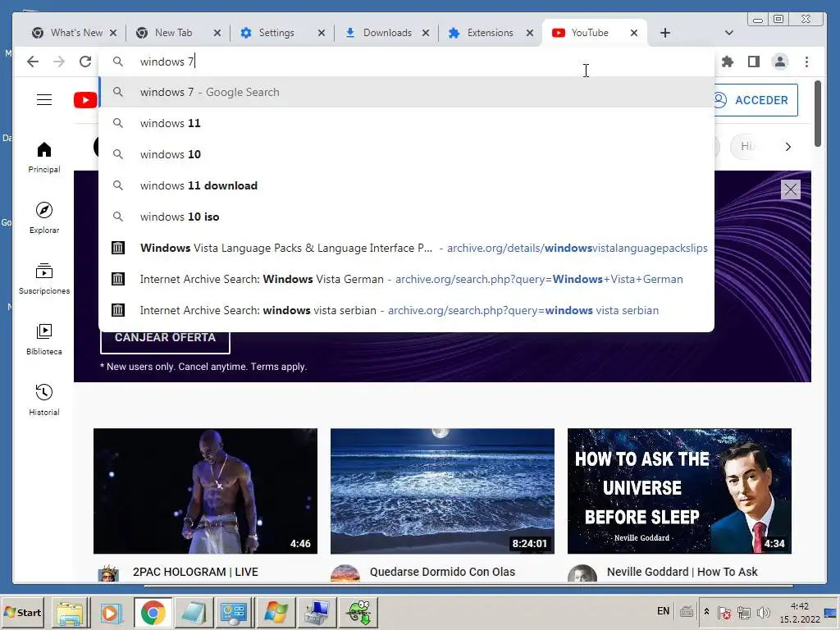The width and height of the screenshot is (840, 630).
Task: Click the 'Neville Goddard | How To Ask' title
Action: tap(682, 572)
